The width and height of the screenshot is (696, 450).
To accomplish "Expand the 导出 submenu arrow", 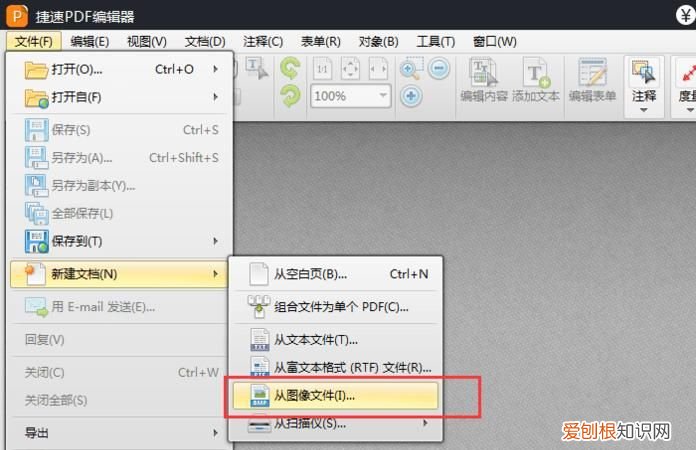I will tap(215, 433).
